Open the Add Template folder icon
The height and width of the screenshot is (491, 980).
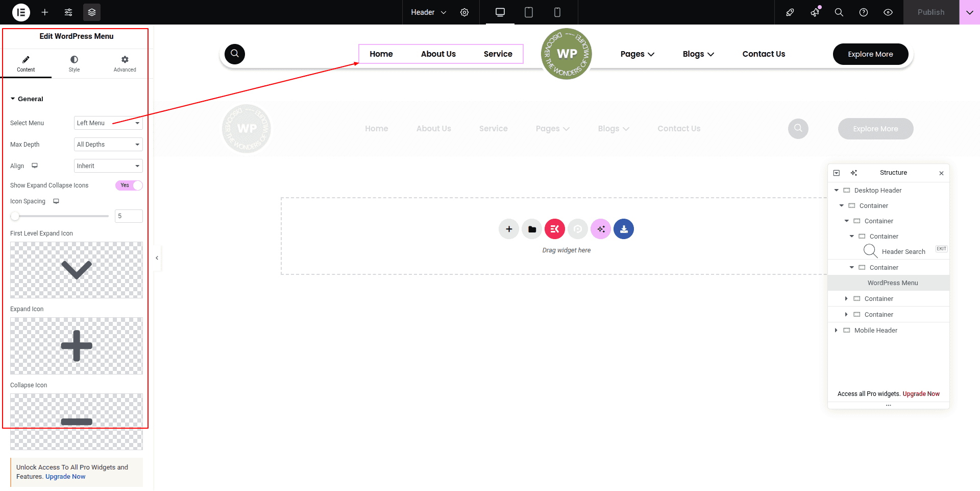pyautogui.click(x=532, y=229)
